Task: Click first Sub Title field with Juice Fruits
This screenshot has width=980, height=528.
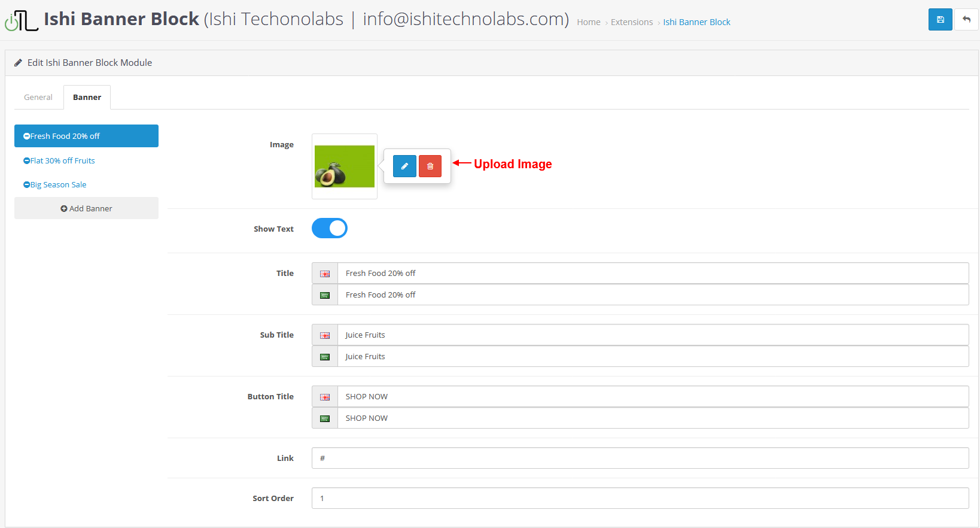Action: coord(653,335)
